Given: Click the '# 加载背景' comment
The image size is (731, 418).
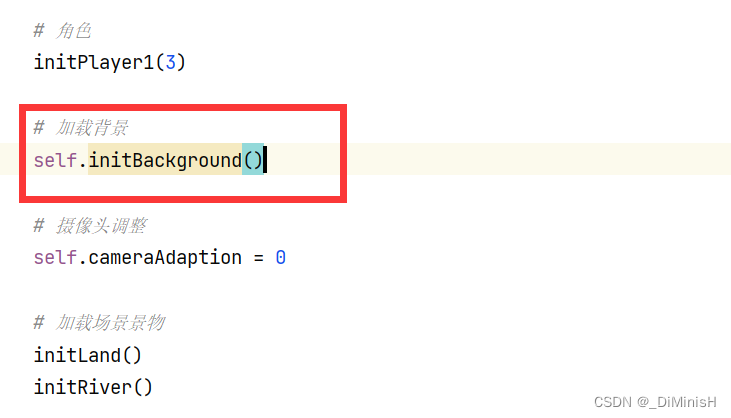Looking at the screenshot, I should point(81,128).
